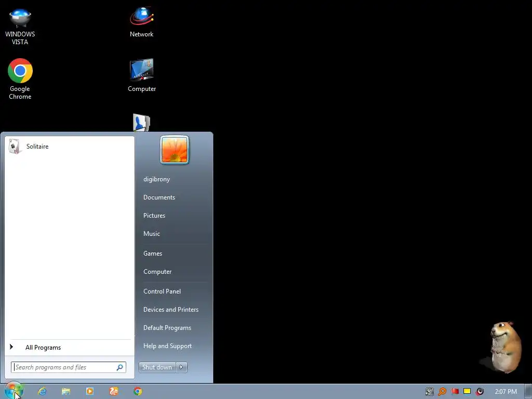Open the red flag Action Center tray icon

tap(455, 392)
